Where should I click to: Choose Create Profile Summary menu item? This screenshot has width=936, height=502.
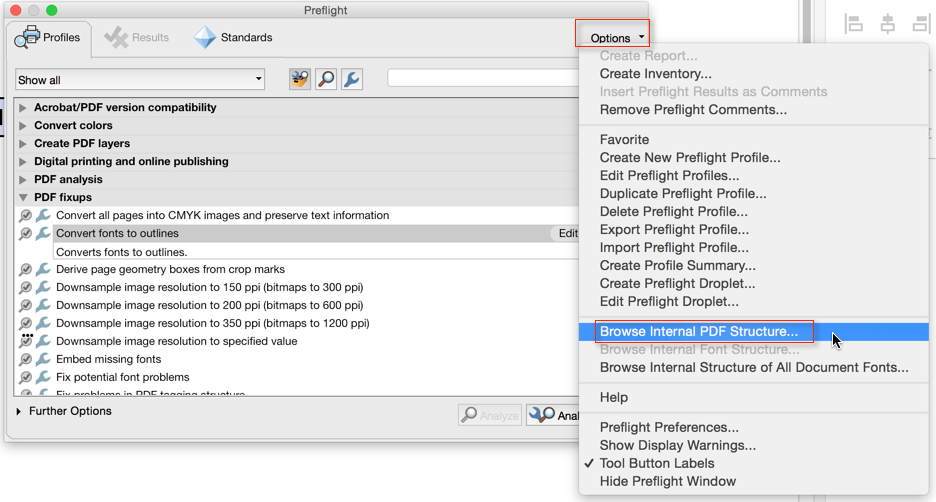tap(753, 266)
